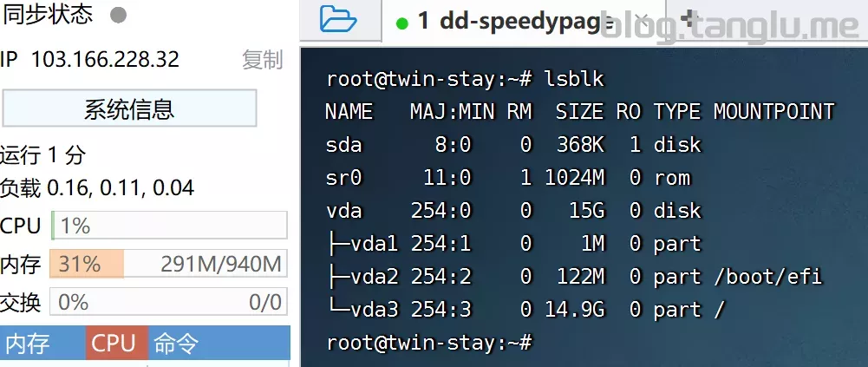Close the dd-speedypage tab

[640, 20]
